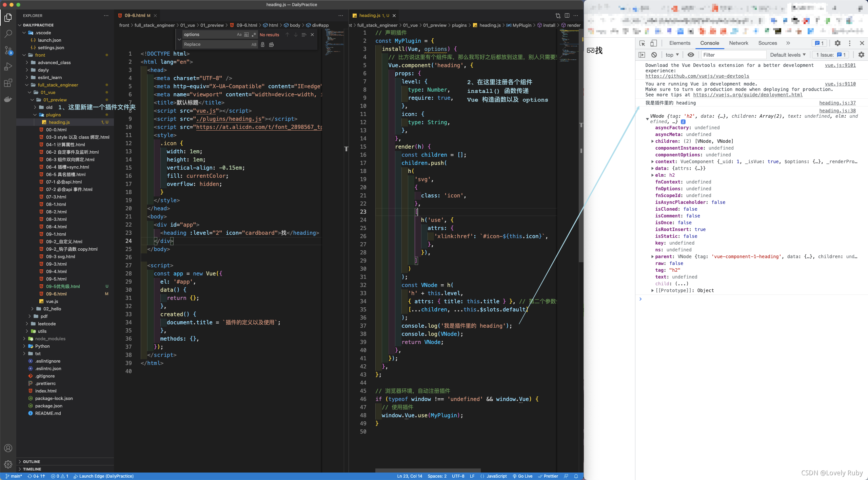The image size is (868, 480).
Task: Switch to the Network tab
Action: point(738,43)
